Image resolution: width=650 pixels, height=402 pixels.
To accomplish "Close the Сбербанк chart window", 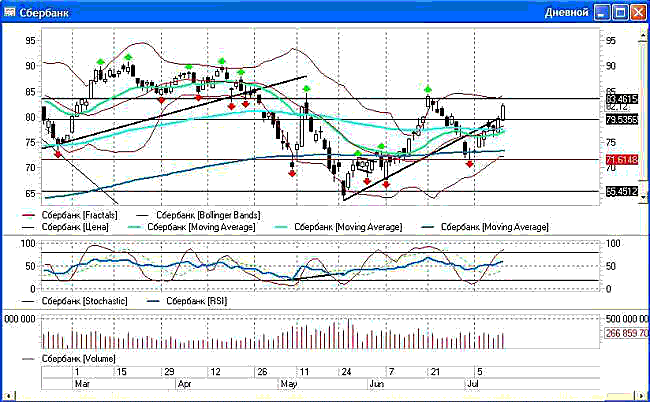I will 638,12.
